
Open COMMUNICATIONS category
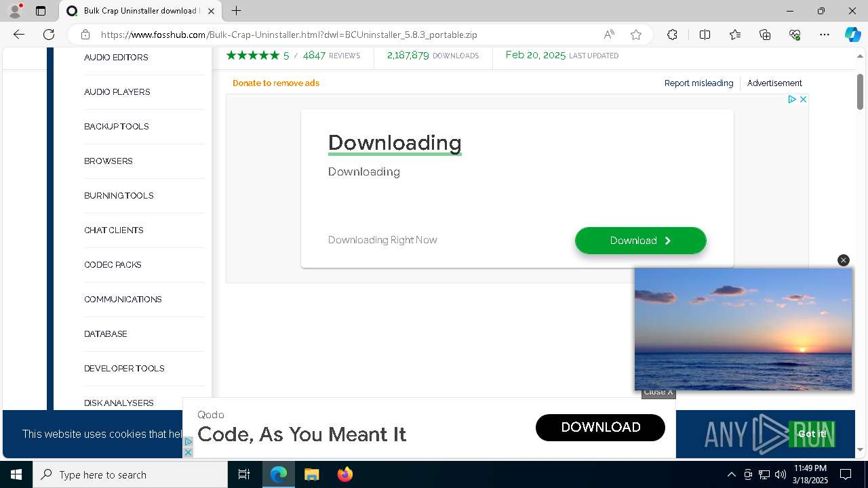pyautogui.click(x=123, y=300)
